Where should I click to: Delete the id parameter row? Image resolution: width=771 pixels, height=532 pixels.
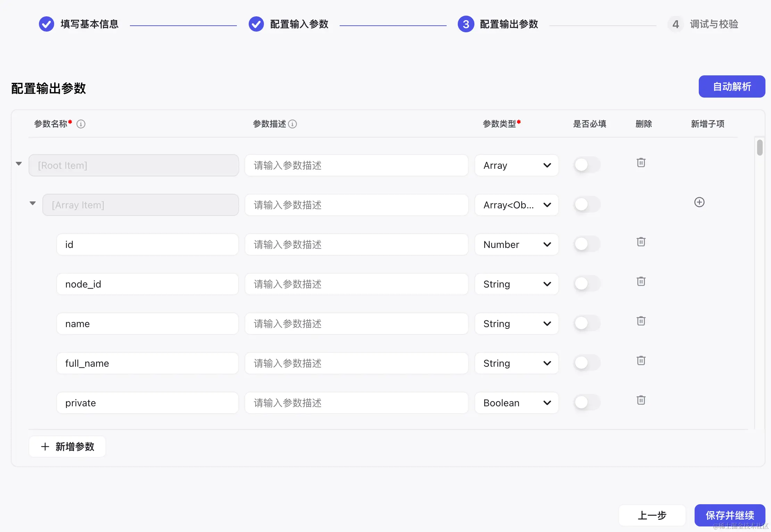tap(641, 242)
